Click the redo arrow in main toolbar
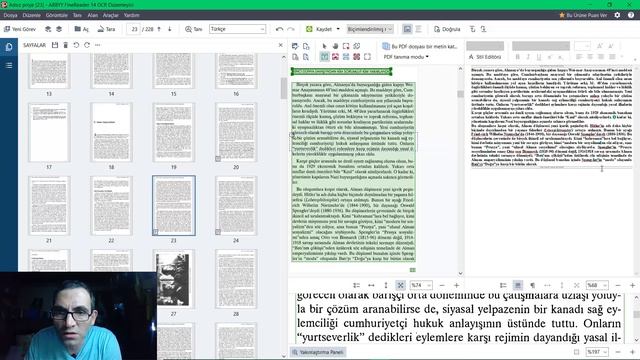640x360 pixels. (x=291, y=29)
